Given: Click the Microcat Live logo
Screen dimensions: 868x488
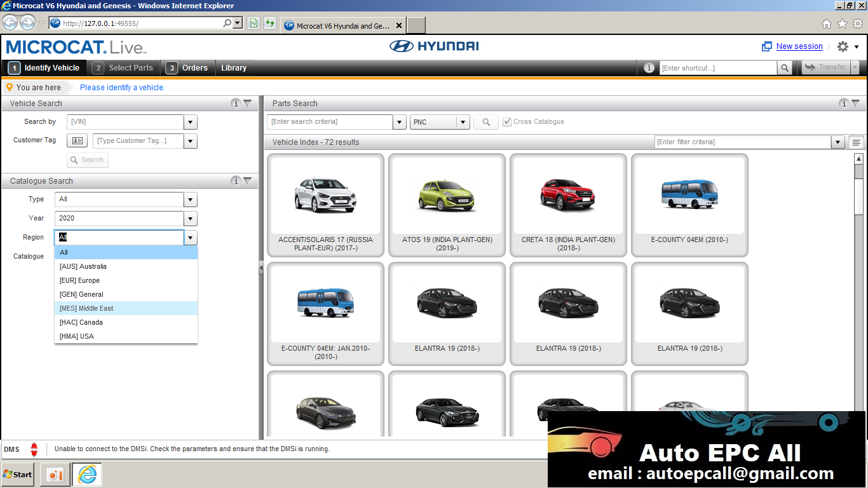Looking at the screenshot, I should click(x=76, y=47).
